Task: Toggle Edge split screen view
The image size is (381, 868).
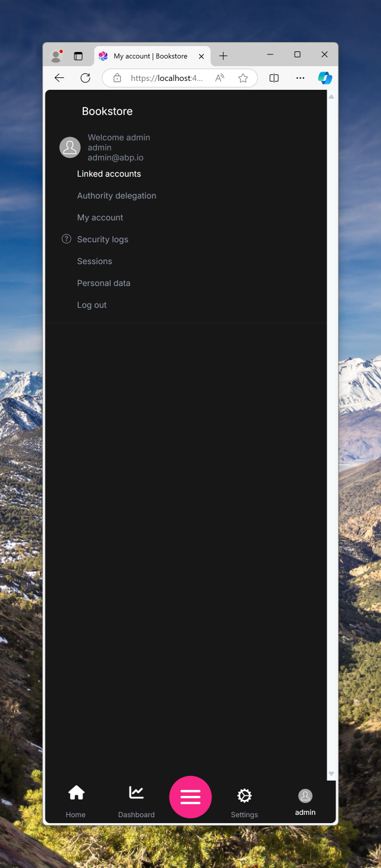Action: point(274,78)
